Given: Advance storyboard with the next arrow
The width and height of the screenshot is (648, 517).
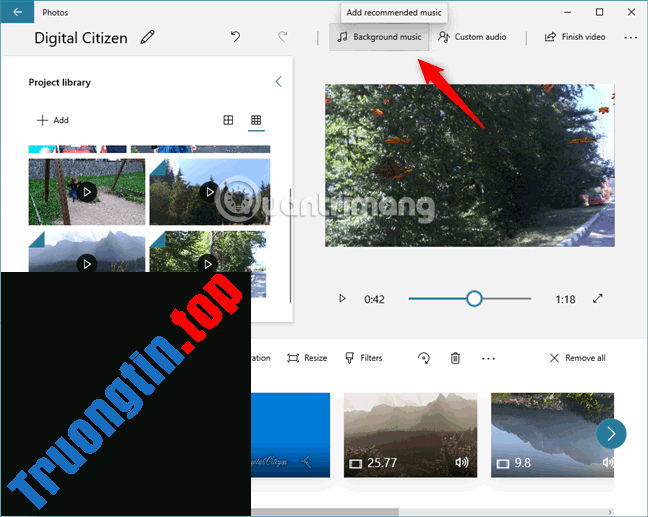Looking at the screenshot, I should 611,434.
